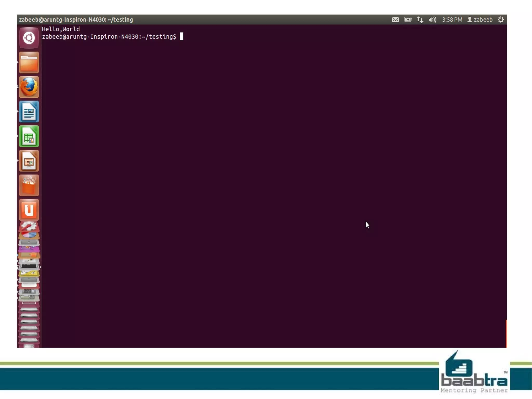The image size is (532, 399).
Task: Select the folded terminal launcher icon
Action: pos(29,267)
